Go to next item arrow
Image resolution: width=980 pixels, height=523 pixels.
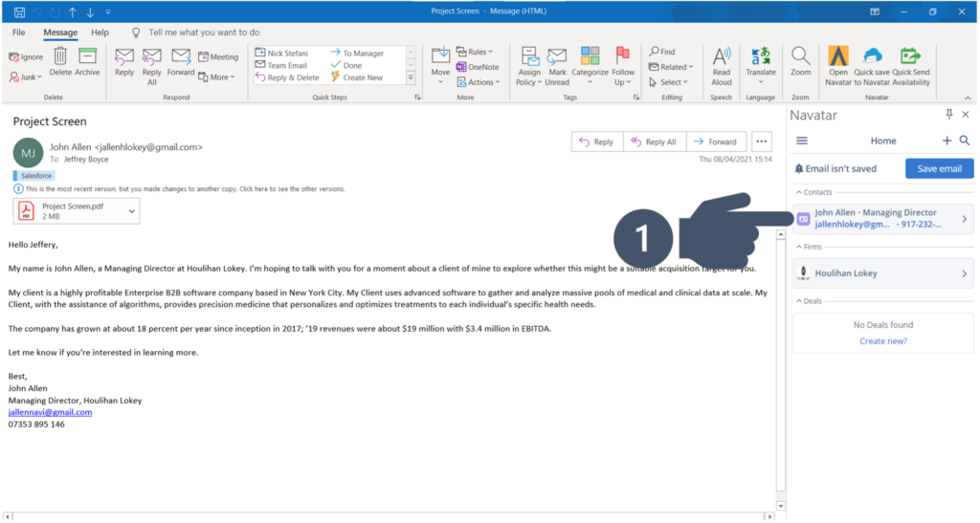pos(91,11)
